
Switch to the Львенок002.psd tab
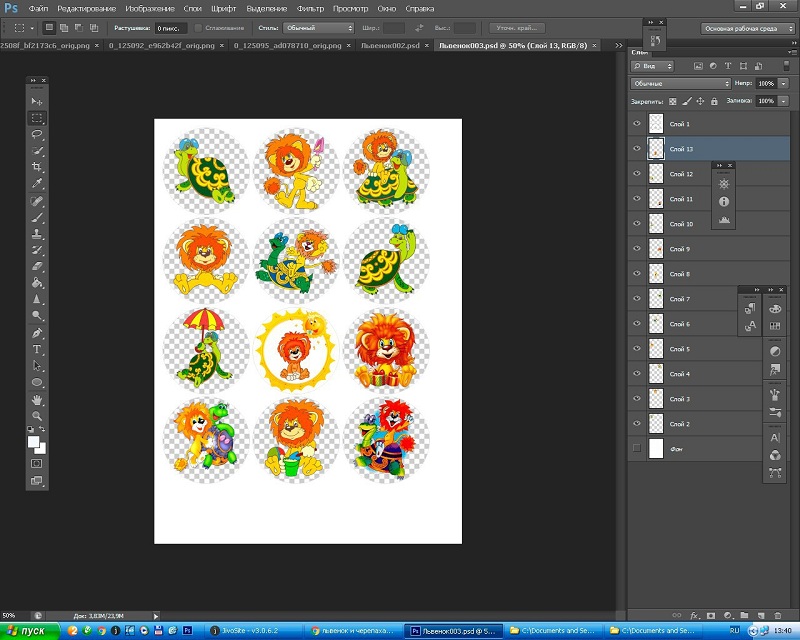coord(390,45)
